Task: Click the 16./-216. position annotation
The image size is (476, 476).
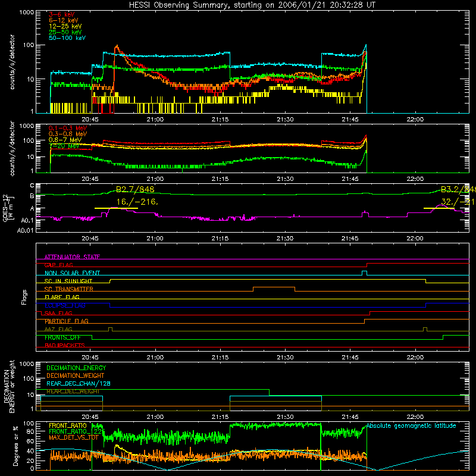Action: coord(137,202)
